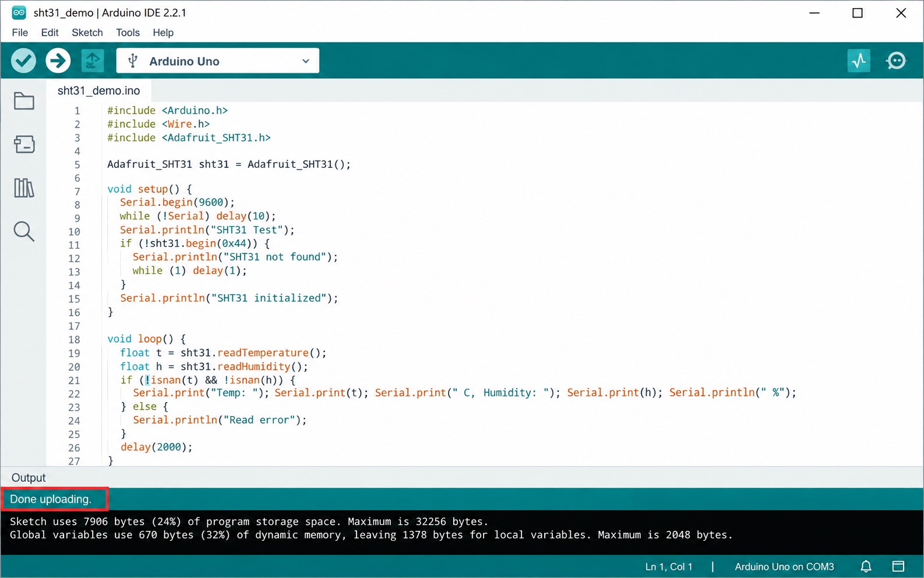Screen dimensions: 924x578
Task: Click line number 18 in gutter
Action: click(74, 340)
